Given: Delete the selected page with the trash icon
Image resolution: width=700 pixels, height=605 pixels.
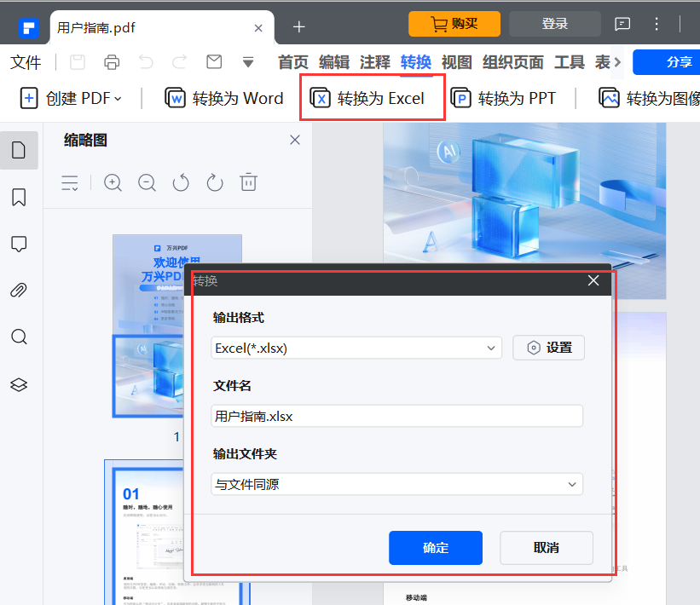Looking at the screenshot, I should tap(248, 182).
